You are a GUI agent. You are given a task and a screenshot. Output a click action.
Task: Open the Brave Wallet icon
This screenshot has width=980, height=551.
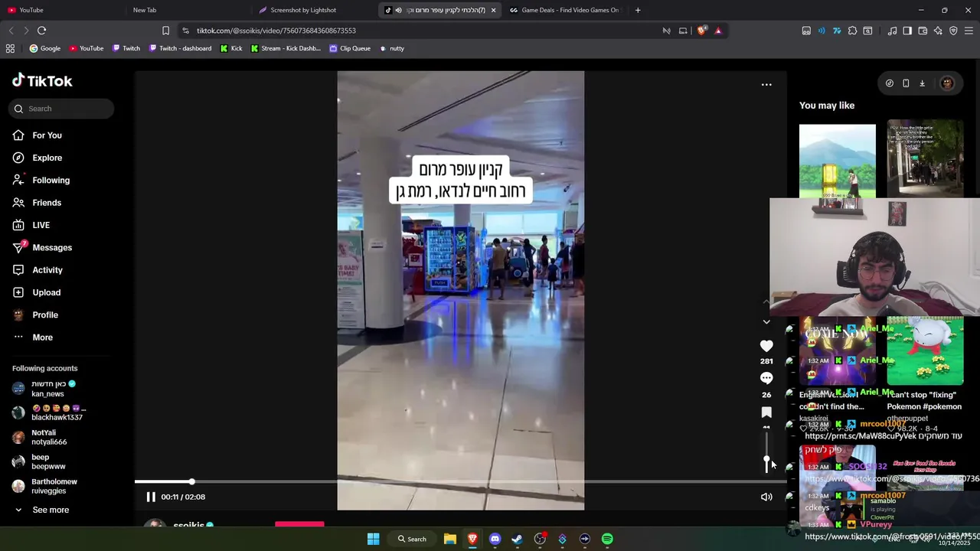pyautogui.click(x=923, y=31)
